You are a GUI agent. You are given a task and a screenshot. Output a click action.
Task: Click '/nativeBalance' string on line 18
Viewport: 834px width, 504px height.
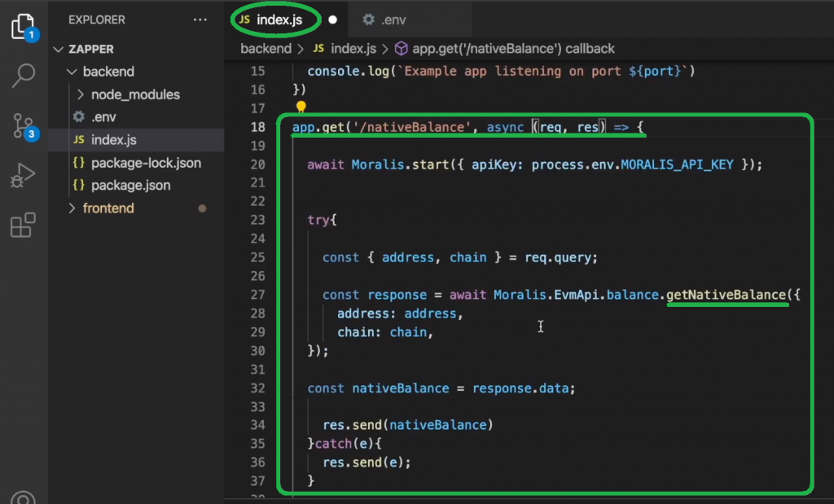point(412,127)
